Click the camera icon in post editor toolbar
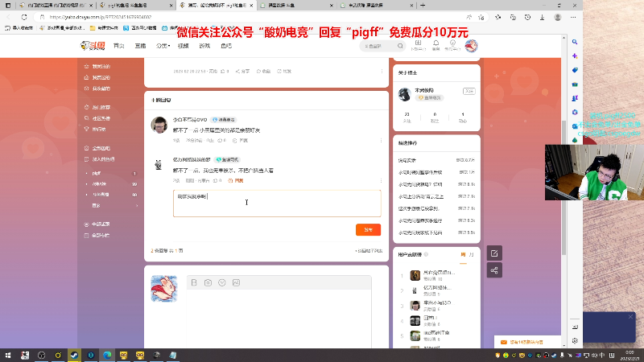644x362 pixels. tap(208, 283)
